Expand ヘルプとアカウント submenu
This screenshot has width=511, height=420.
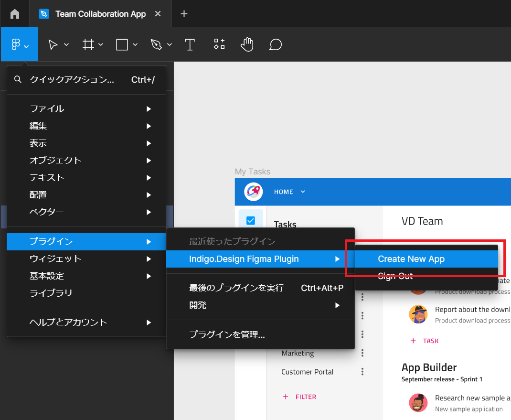(x=86, y=323)
